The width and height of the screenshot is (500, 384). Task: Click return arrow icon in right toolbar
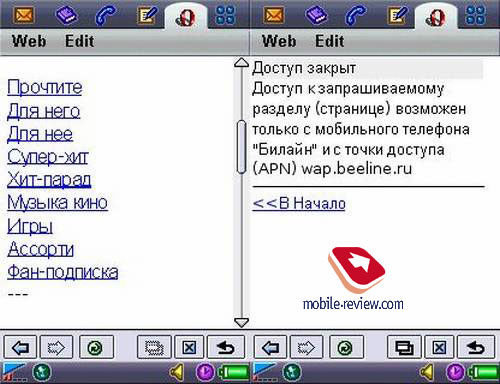[476, 347]
